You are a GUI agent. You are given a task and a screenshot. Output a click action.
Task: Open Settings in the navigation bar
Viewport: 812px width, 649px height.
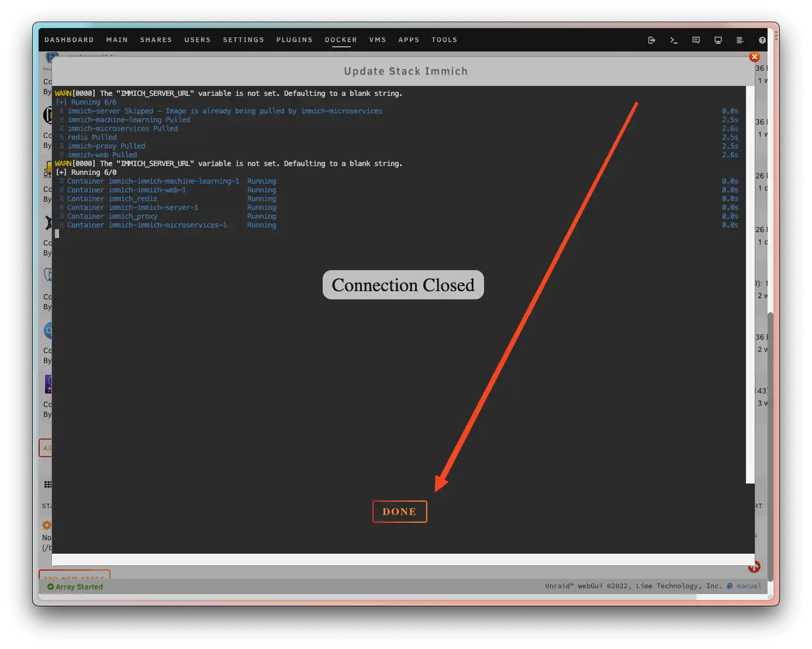coord(243,40)
